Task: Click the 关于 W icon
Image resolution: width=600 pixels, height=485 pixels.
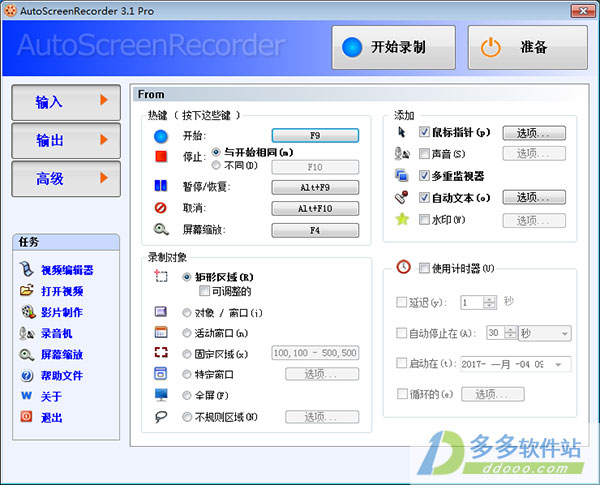Action: [26, 396]
